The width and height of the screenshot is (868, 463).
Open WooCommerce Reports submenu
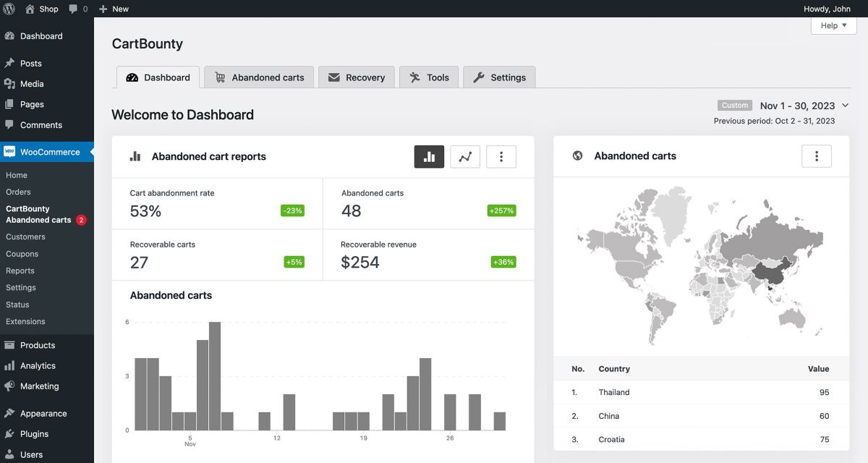(20, 271)
